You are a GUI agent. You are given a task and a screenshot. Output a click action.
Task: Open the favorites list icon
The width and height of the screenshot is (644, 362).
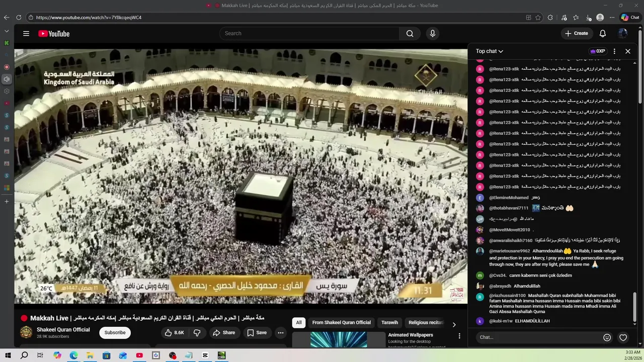[576, 17]
